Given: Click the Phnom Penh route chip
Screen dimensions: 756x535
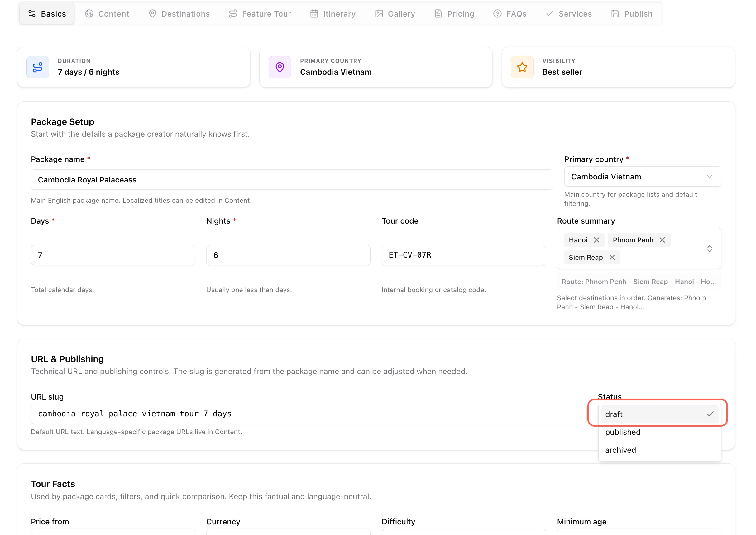Looking at the screenshot, I should coord(639,240).
